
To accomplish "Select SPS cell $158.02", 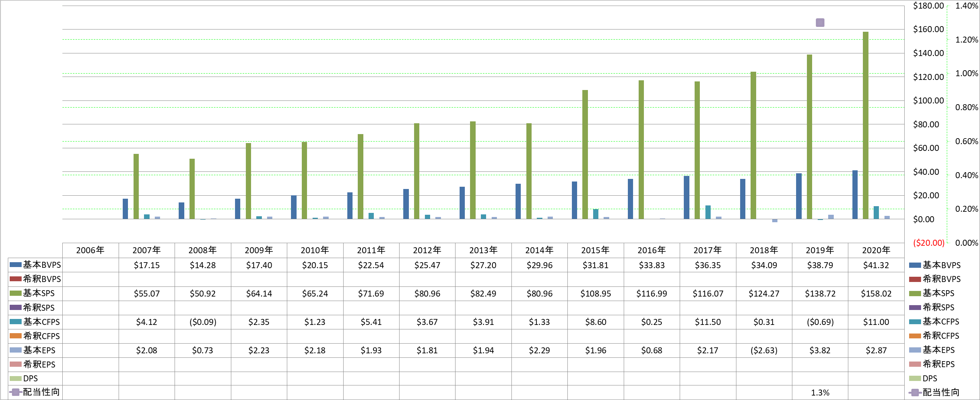I will pyautogui.click(x=876, y=294).
